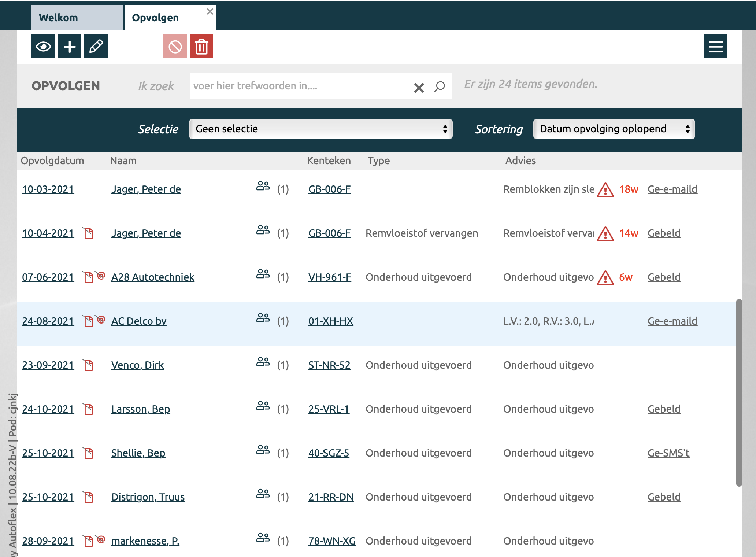The image size is (756, 557).
Task: Clear search with the X icon
Action: tap(419, 87)
